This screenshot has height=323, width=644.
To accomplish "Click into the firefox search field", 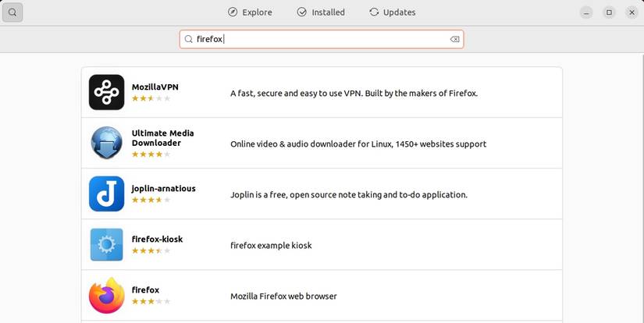I will (322, 39).
